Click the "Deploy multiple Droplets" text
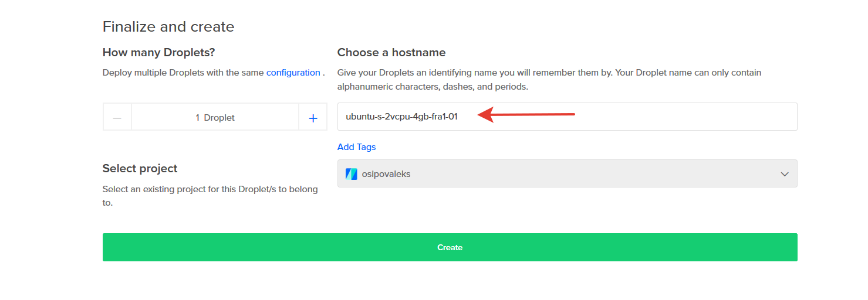 click(183, 73)
